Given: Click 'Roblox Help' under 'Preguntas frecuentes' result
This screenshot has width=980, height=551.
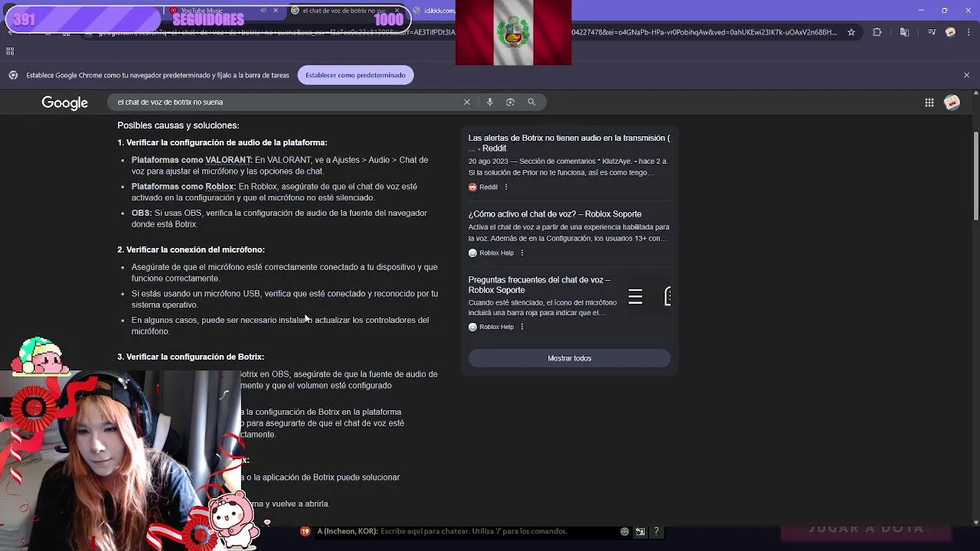Looking at the screenshot, I should tap(496, 327).
